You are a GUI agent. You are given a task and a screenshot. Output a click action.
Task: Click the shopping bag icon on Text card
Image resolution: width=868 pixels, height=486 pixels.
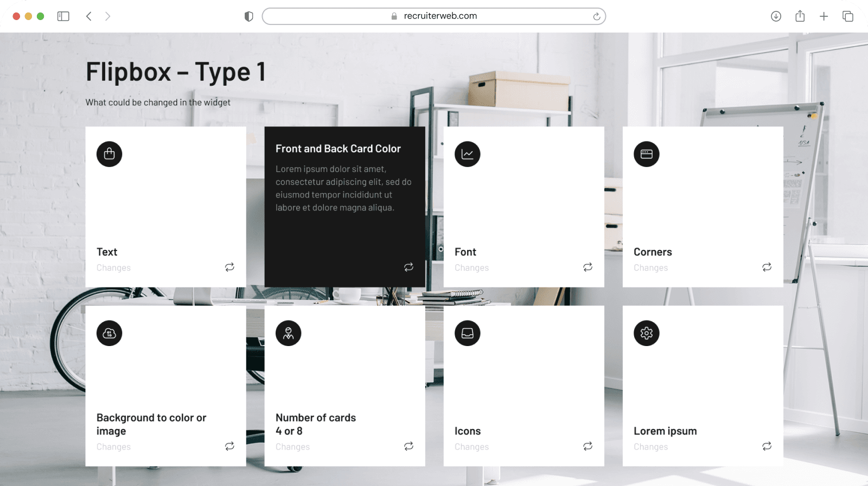tap(109, 154)
